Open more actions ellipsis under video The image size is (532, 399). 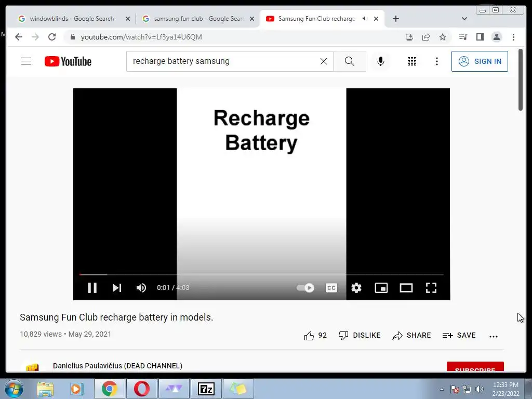pyautogui.click(x=494, y=336)
